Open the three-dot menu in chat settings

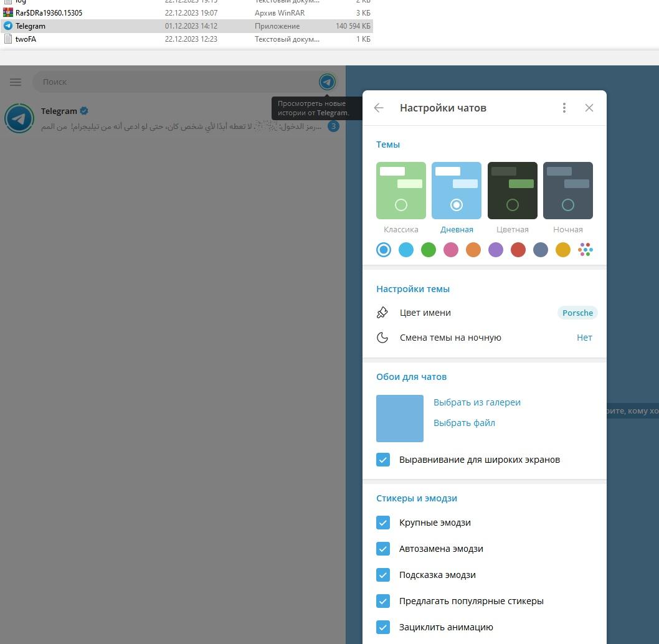click(564, 108)
